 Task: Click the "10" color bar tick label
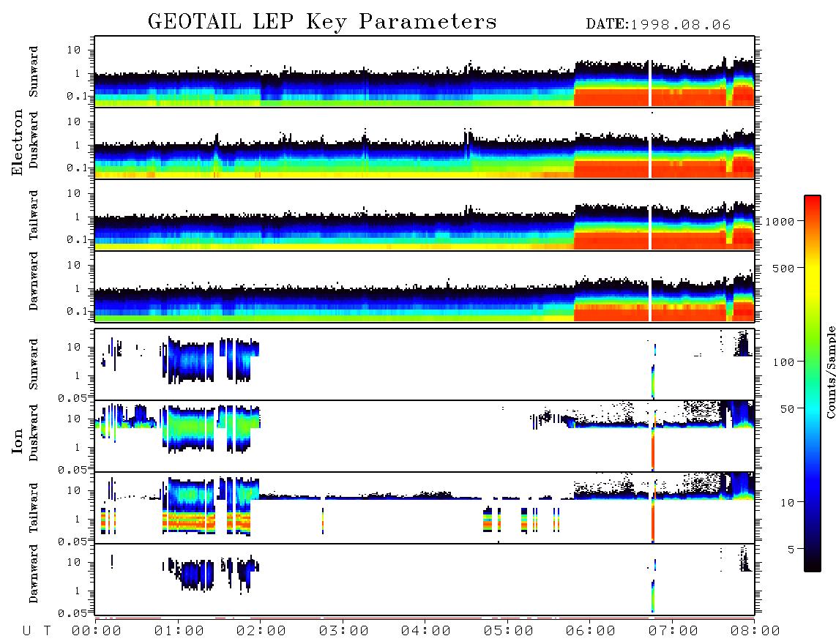click(x=787, y=503)
